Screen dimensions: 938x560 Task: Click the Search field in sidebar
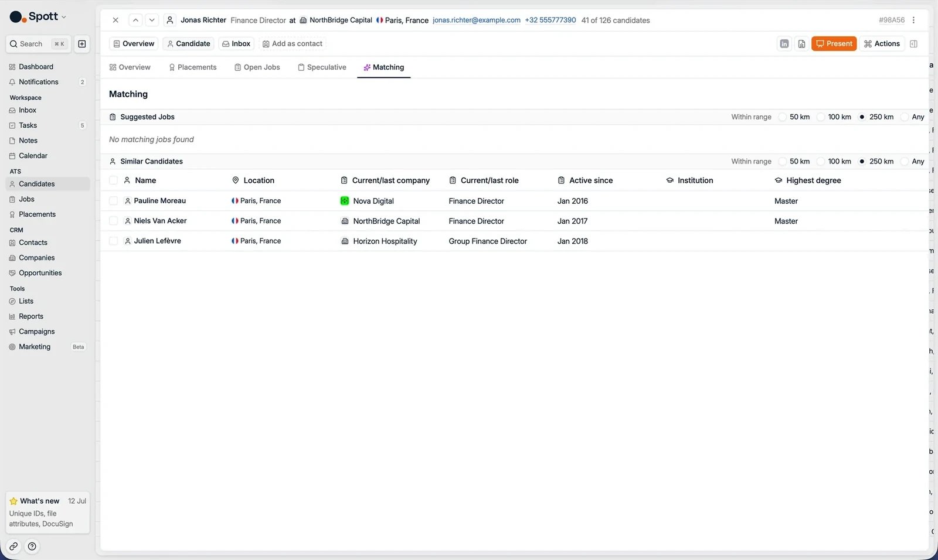point(39,44)
